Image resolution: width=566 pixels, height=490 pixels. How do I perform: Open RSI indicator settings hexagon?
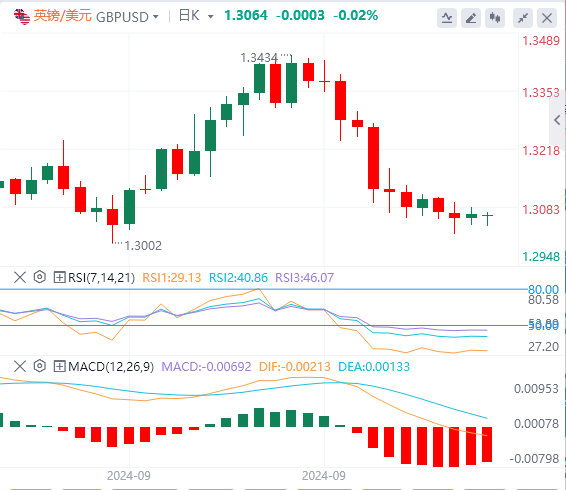[40, 277]
